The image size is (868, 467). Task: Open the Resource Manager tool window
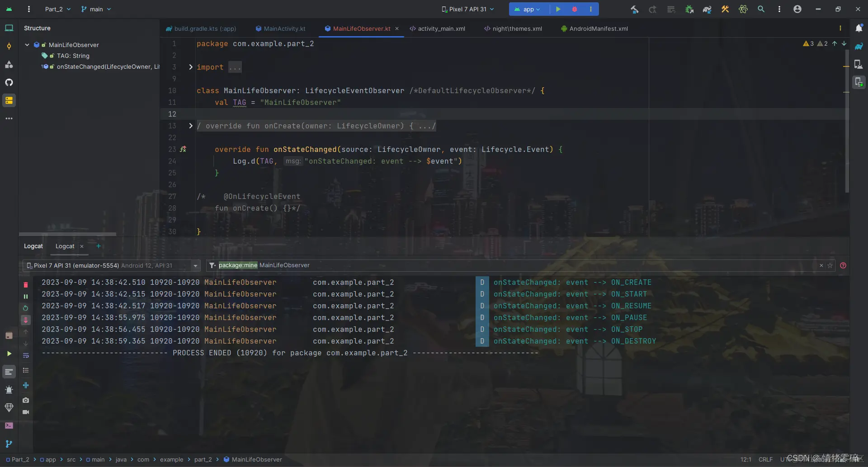(x=9, y=64)
